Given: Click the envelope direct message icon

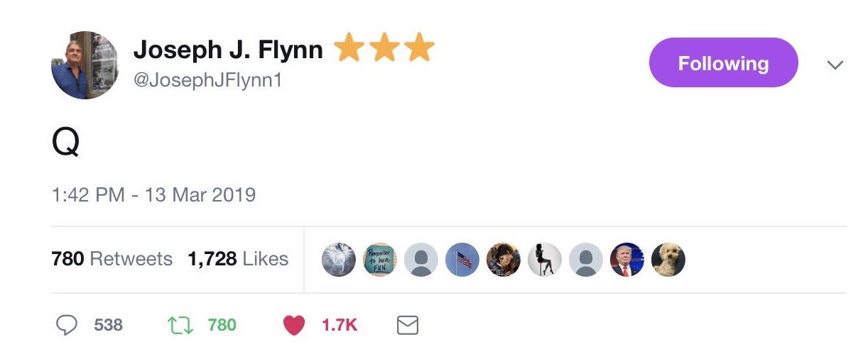Looking at the screenshot, I should pos(407,326).
